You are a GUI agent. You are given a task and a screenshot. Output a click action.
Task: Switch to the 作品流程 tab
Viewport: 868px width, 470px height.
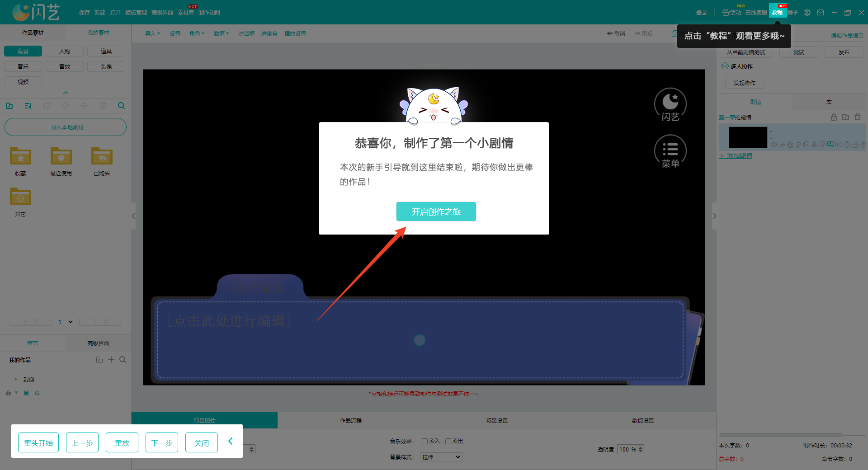tap(351, 420)
